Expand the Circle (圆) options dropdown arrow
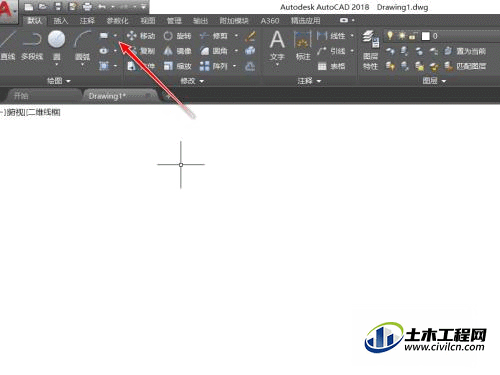This screenshot has width=500, height=375. click(56, 64)
